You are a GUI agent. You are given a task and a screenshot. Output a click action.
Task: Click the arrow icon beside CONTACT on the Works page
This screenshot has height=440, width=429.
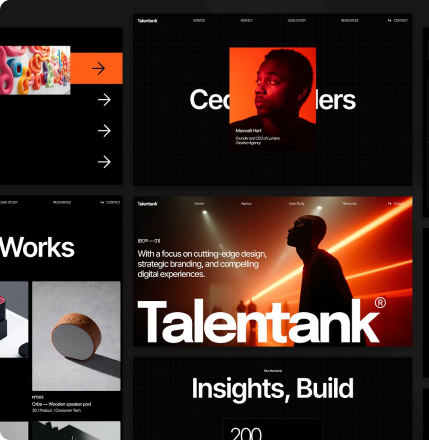coord(102,202)
